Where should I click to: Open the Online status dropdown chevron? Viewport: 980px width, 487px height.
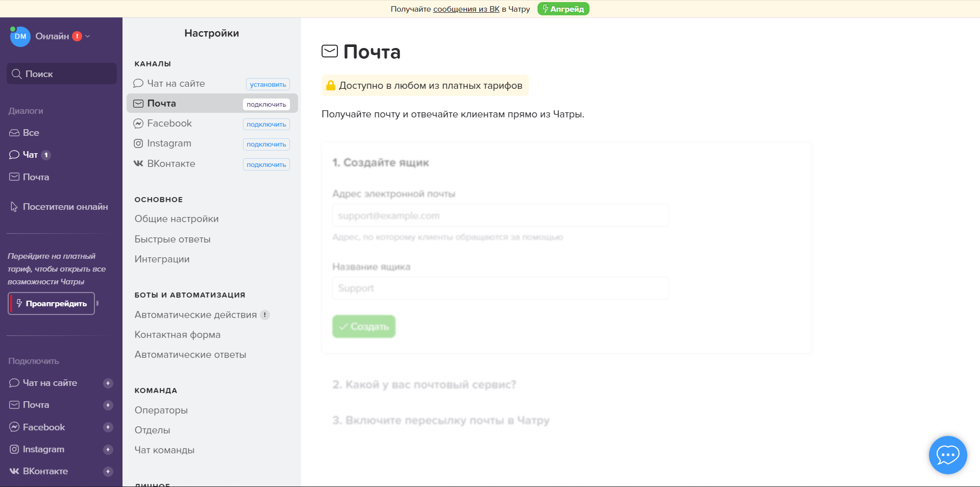point(88,36)
